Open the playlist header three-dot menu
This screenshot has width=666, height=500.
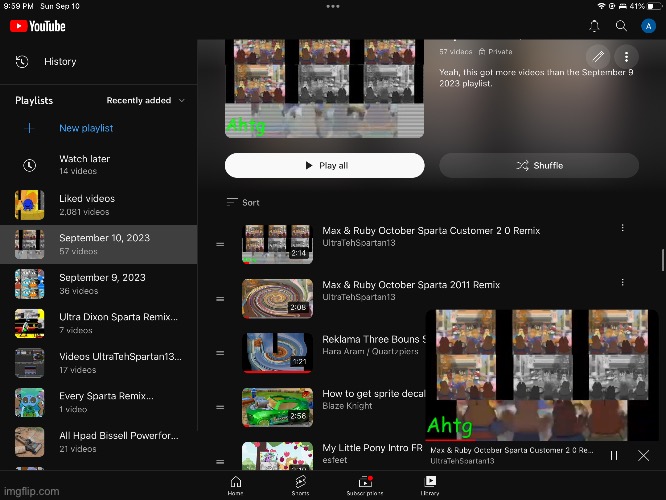[x=626, y=56]
